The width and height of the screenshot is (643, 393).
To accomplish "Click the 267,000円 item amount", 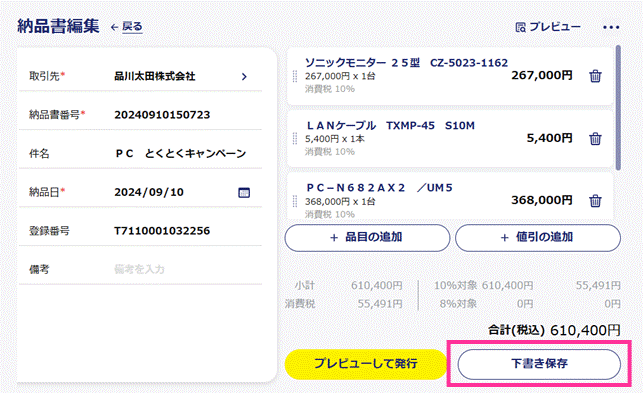I will [x=541, y=75].
